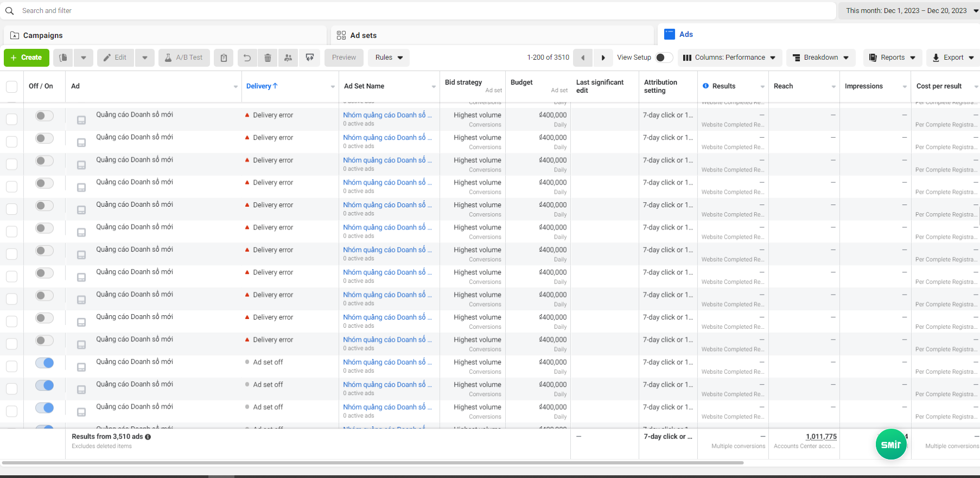Switch to the Ad sets tab
Viewport: 980px width, 478px height.
493,35
